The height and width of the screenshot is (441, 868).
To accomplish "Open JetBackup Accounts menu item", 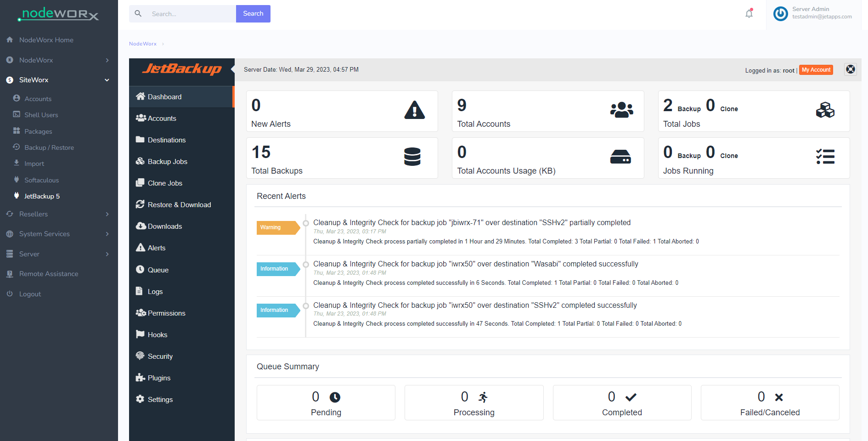I will (182, 119).
